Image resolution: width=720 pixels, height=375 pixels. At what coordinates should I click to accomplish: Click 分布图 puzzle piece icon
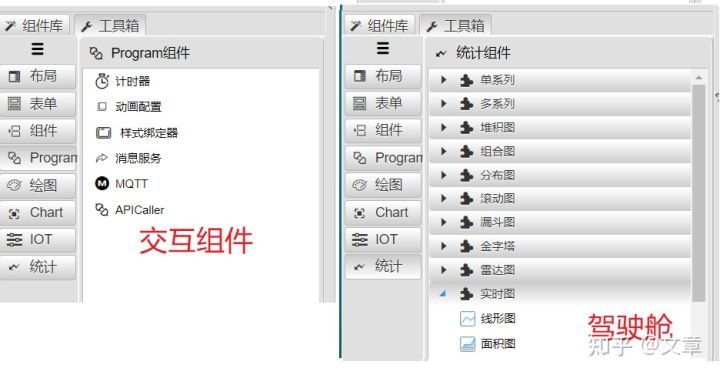tap(467, 175)
